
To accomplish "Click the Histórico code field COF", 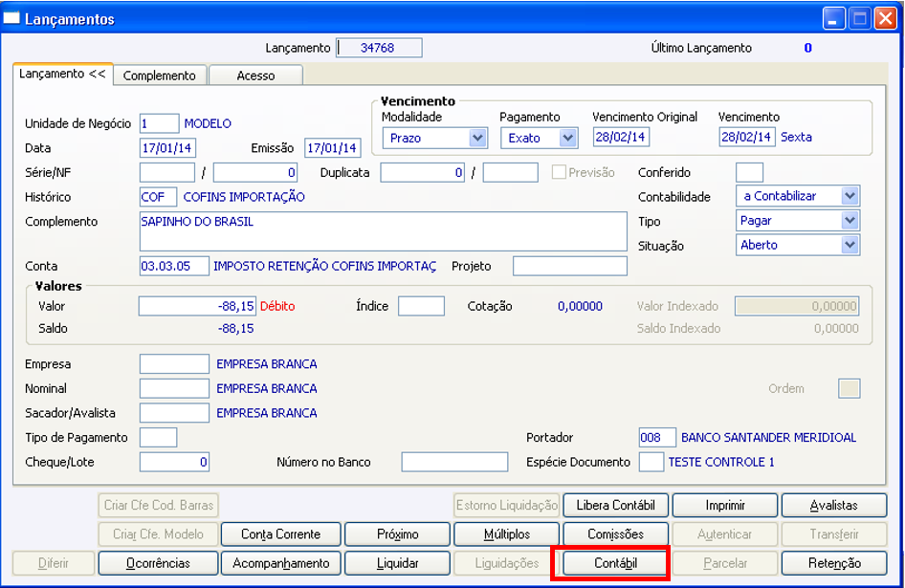I will [x=158, y=197].
